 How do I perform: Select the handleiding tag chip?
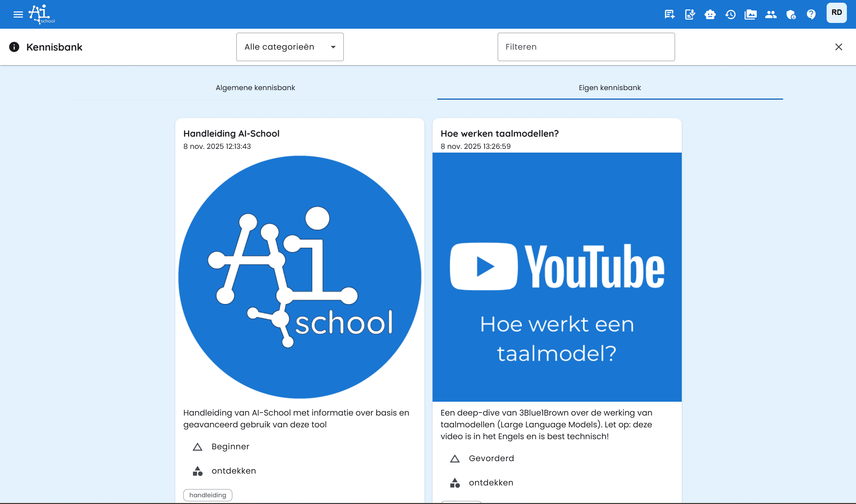208,495
